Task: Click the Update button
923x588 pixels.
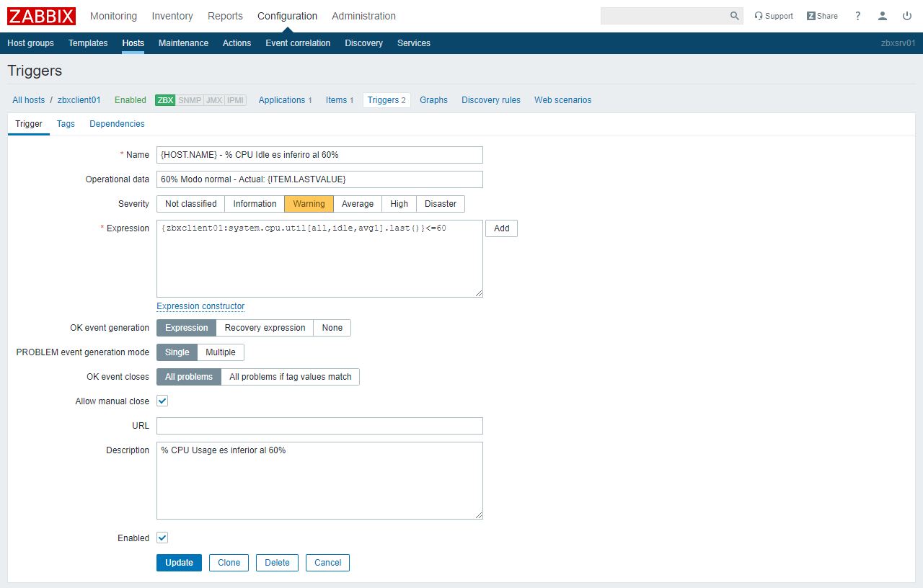Action: 179,563
